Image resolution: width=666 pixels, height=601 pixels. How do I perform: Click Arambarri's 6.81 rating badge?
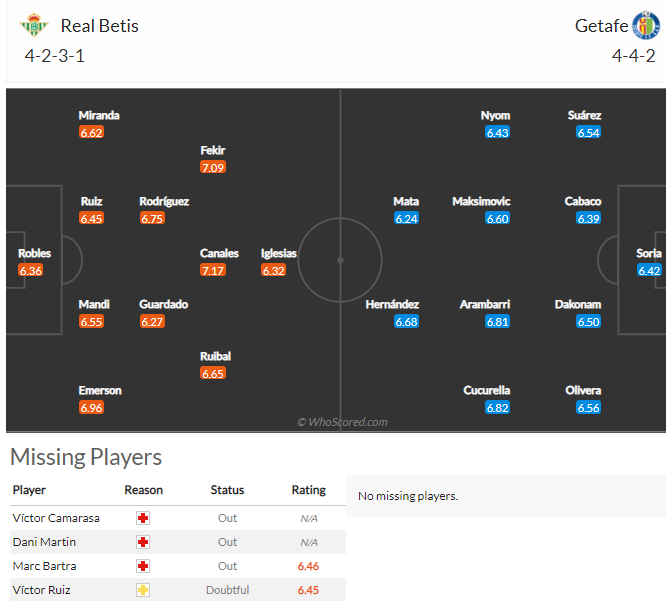pyautogui.click(x=497, y=322)
